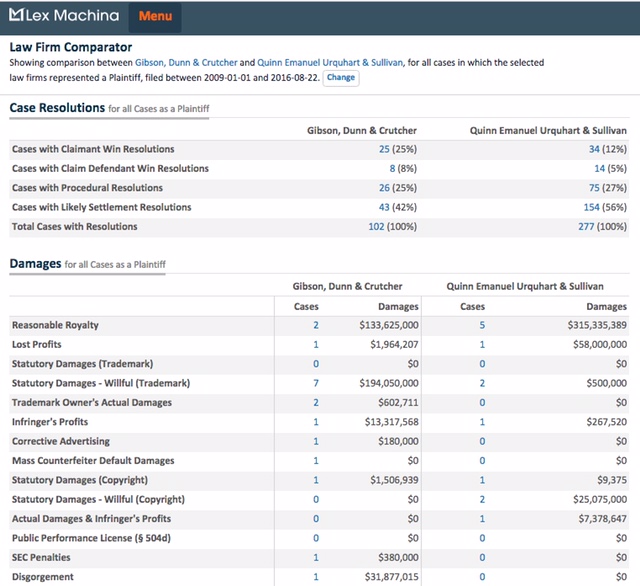The width and height of the screenshot is (640, 586).
Task: Click the Gibson, Dunn & Crutcher link
Action: point(204,62)
